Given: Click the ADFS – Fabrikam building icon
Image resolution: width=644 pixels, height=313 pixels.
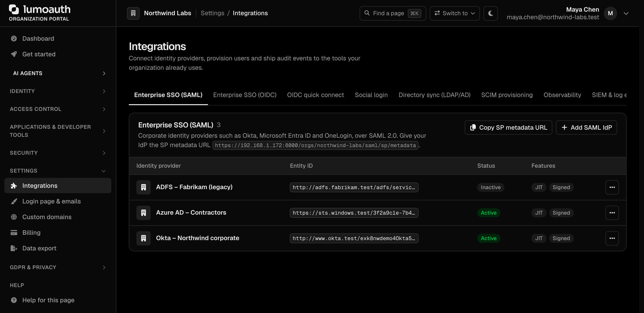Looking at the screenshot, I should tap(144, 187).
